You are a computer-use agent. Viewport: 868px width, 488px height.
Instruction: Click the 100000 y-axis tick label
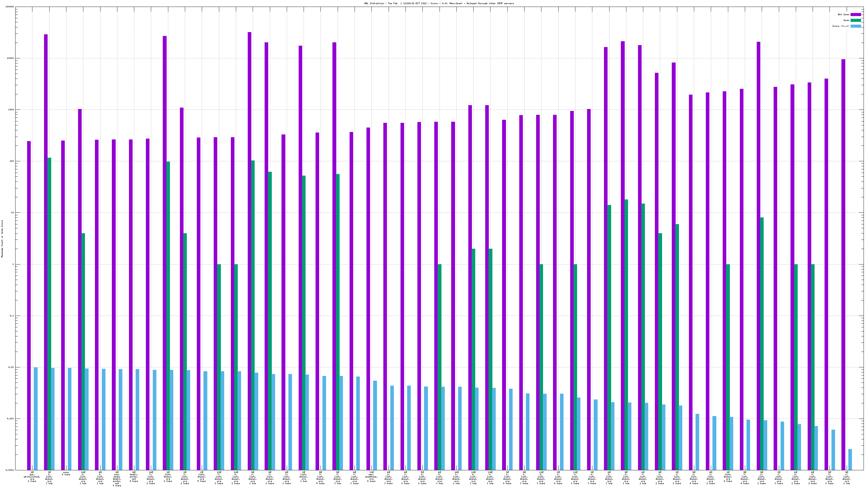[x=10, y=7]
